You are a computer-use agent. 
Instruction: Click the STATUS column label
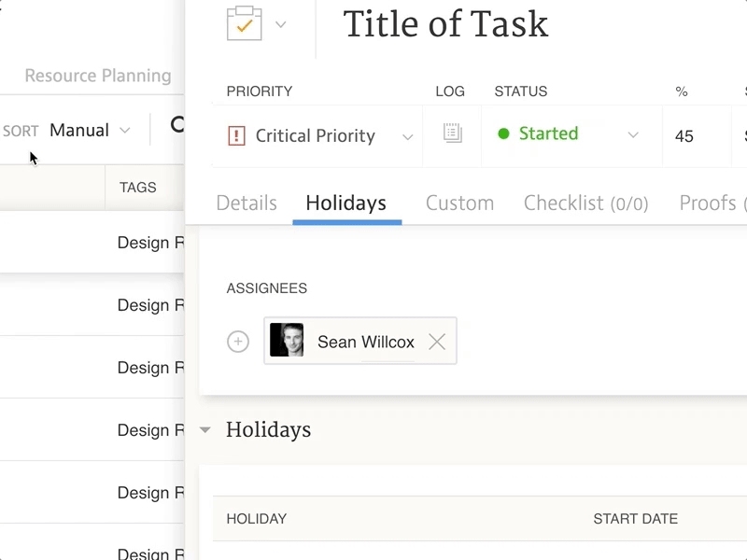[521, 91]
